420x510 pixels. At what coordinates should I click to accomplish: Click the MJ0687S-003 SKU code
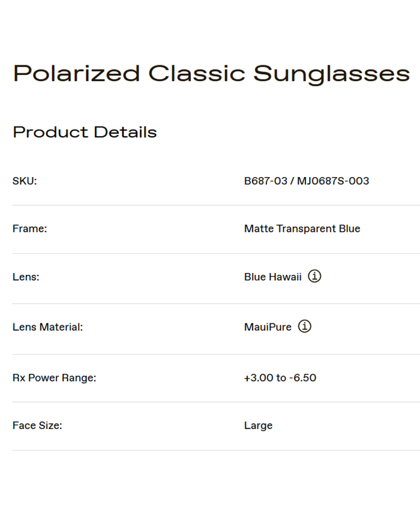(x=333, y=181)
